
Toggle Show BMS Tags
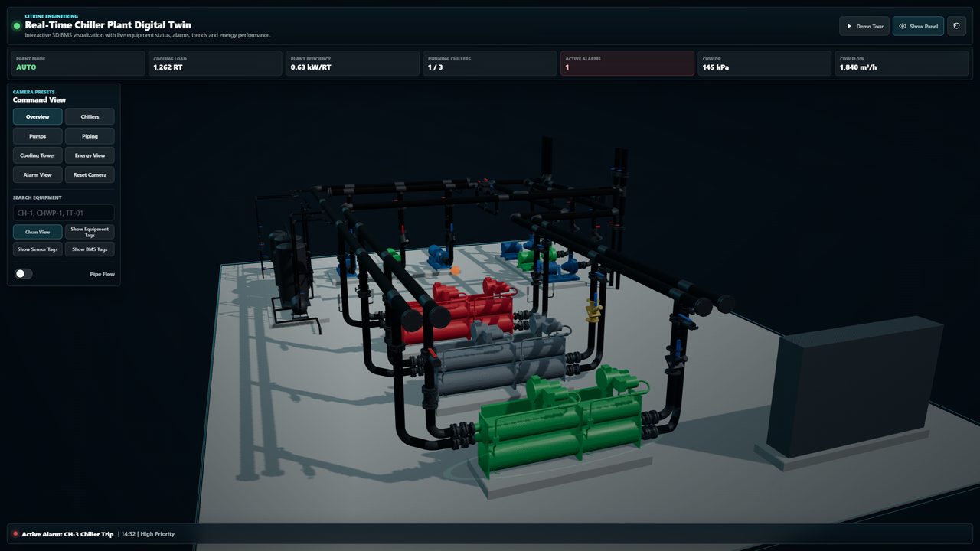pos(90,249)
